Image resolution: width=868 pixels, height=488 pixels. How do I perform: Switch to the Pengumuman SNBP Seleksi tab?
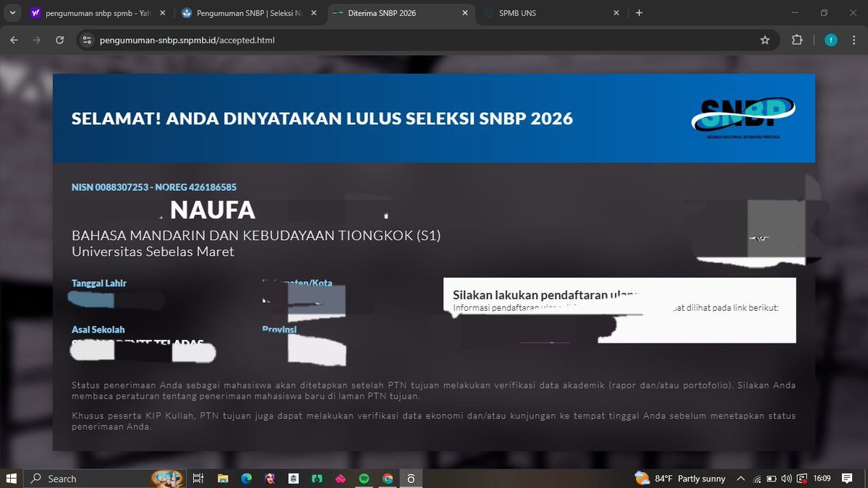(249, 13)
